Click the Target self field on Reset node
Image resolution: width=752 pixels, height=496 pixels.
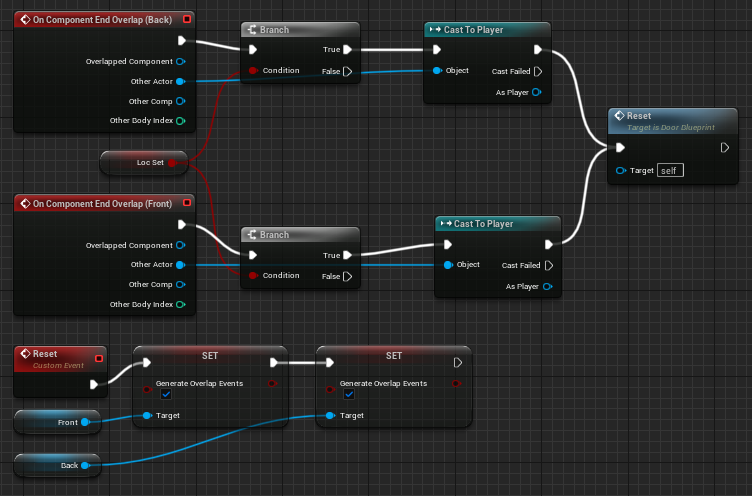click(x=670, y=171)
